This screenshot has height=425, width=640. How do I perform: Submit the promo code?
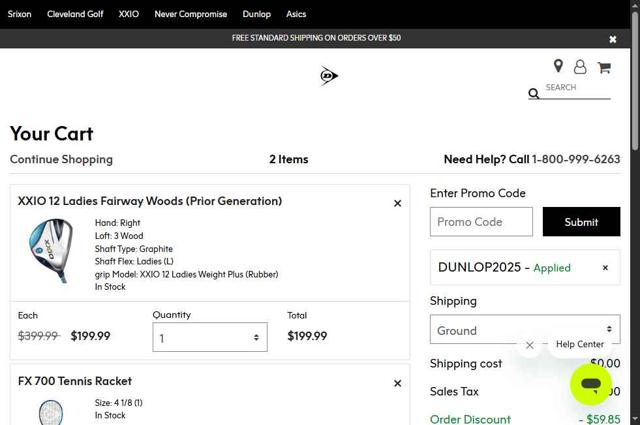tap(581, 222)
